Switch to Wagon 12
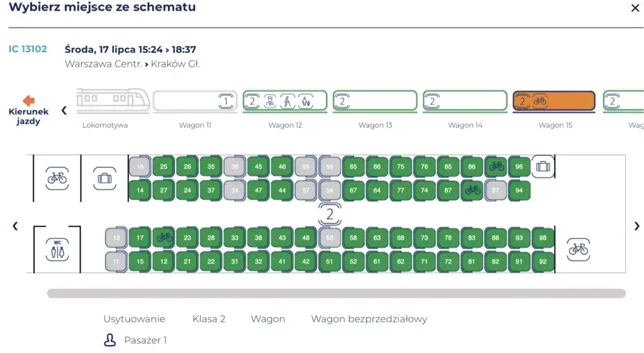Screen dimensions: 644x353 coord(285,101)
